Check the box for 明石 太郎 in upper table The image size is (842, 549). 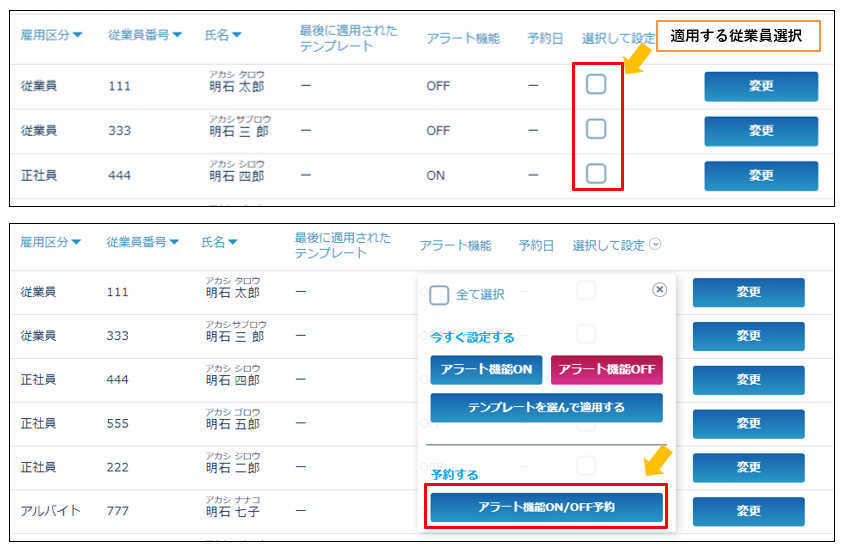click(596, 84)
